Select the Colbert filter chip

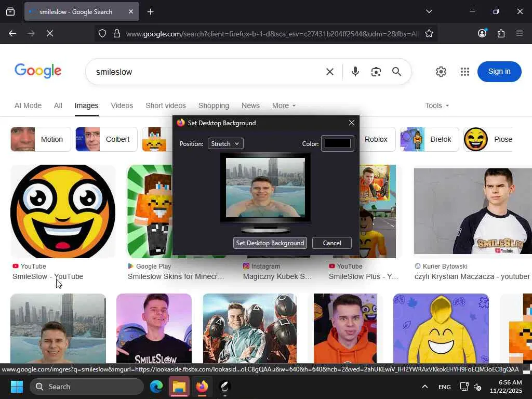coord(106,139)
